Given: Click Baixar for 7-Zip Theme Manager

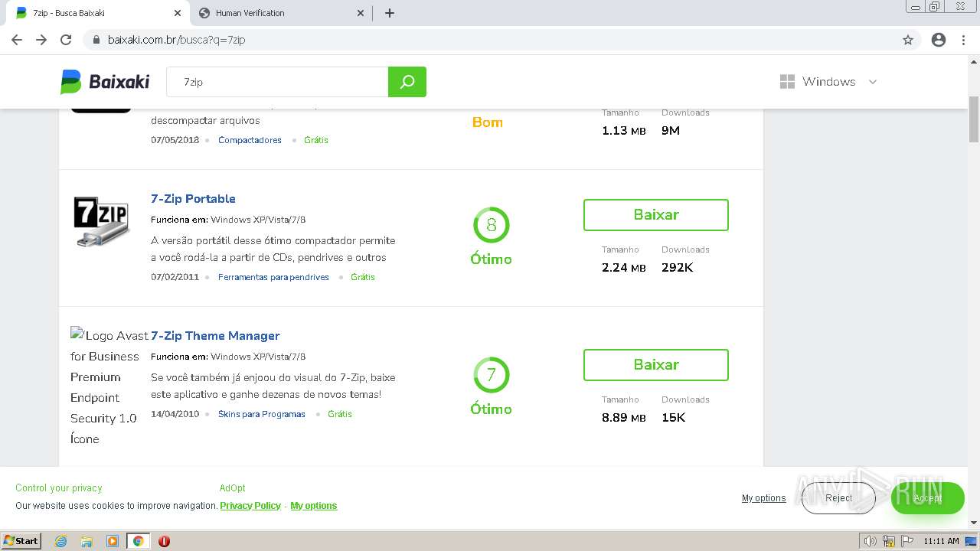Looking at the screenshot, I should coord(656,365).
